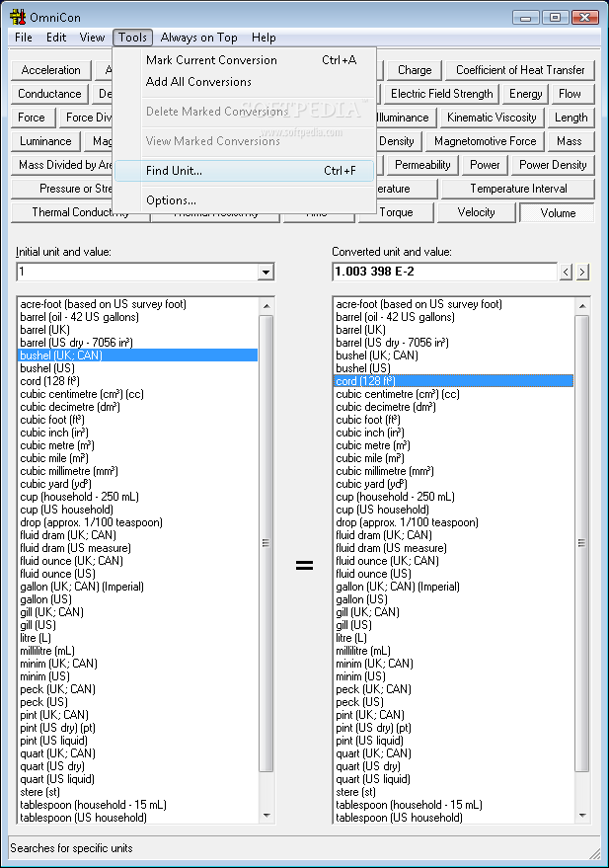
Task: Select Find Unit... menu entry
Action: click(244, 171)
